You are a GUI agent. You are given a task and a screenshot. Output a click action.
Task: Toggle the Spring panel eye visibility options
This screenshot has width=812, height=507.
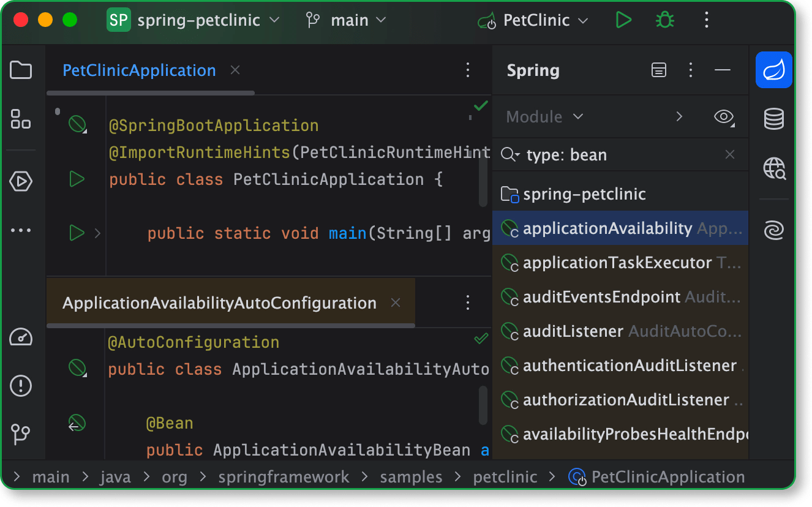click(x=724, y=116)
